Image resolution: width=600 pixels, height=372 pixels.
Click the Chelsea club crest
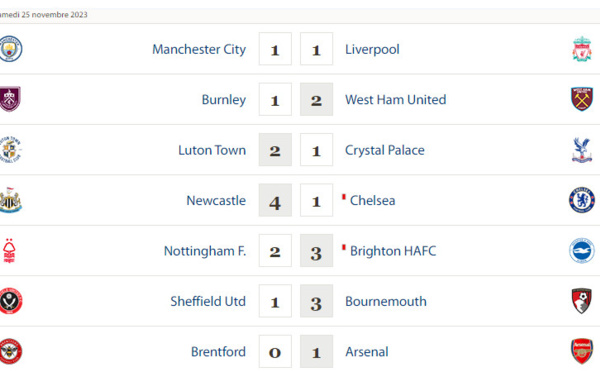tap(582, 200)
